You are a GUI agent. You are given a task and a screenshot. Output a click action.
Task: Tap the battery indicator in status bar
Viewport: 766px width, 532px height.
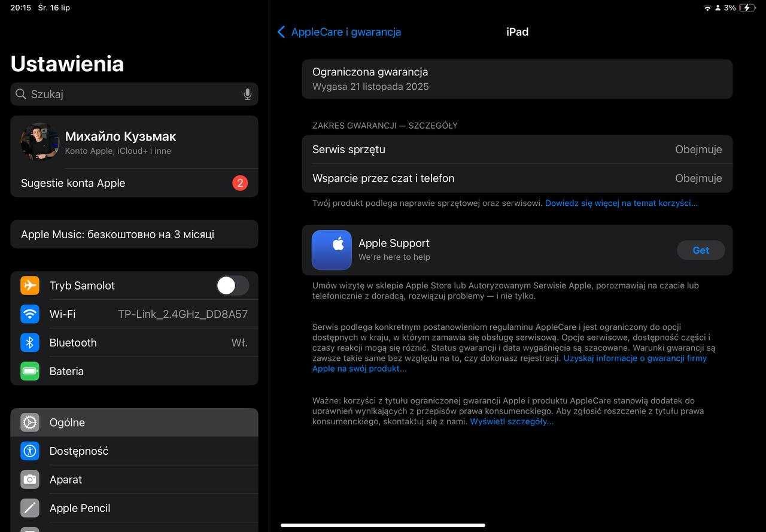pos(747,8)
